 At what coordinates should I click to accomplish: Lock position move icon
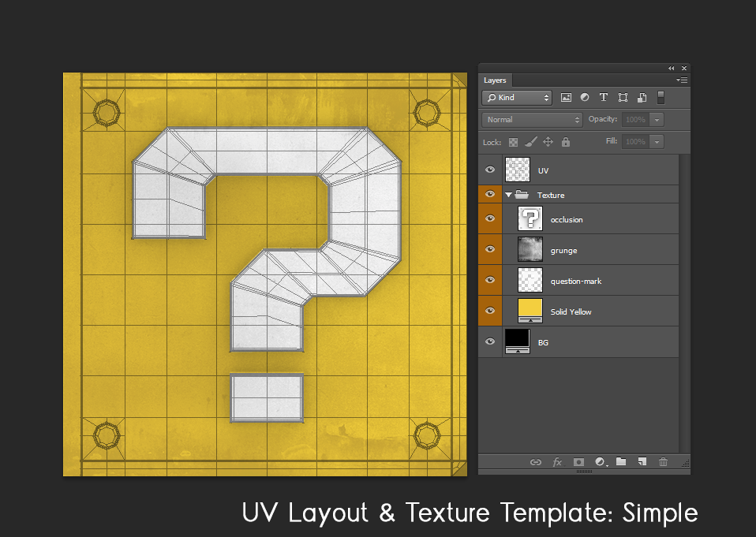click(x=548, y=142)
